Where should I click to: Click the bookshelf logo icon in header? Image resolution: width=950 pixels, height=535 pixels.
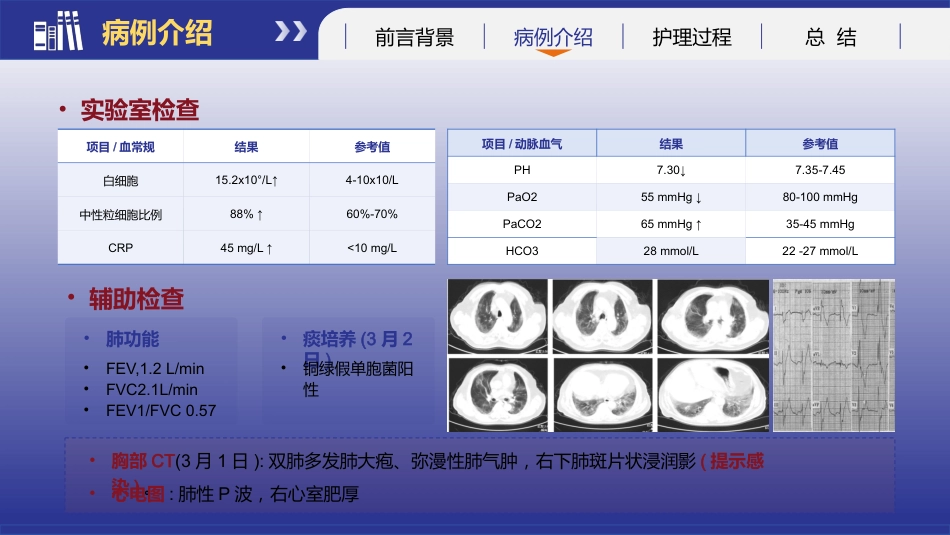pyautogui.click(x=58, y=30)
